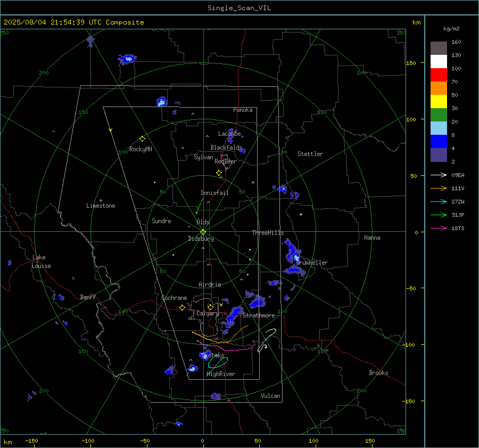
Task: Click the yellow diamond near RockyMH
Action: click(142, 139)
